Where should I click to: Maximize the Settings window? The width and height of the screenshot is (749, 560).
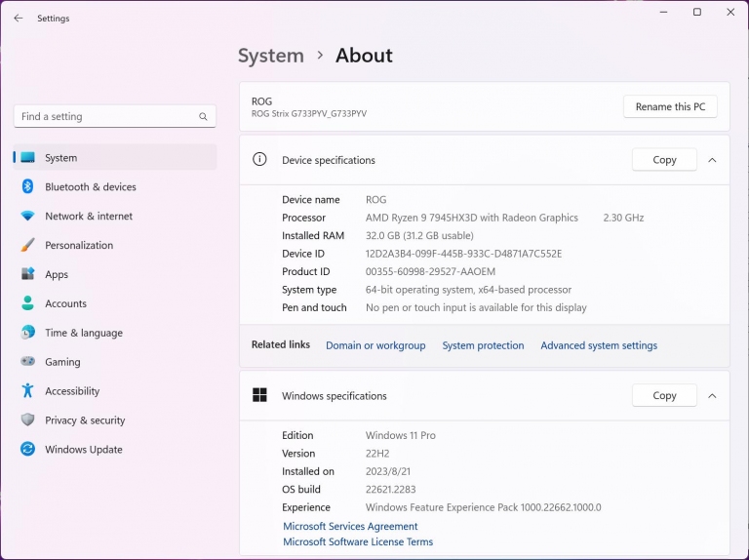click(697, 12)
